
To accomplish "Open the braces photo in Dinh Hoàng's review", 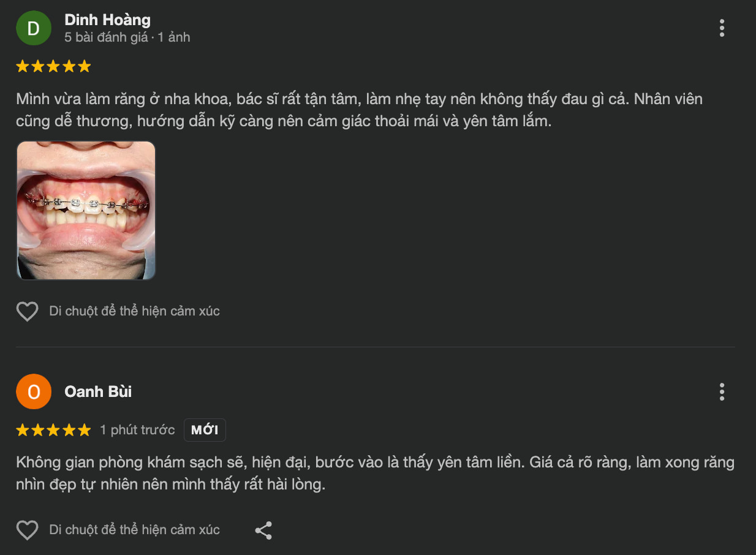I will tap(86, 210).
